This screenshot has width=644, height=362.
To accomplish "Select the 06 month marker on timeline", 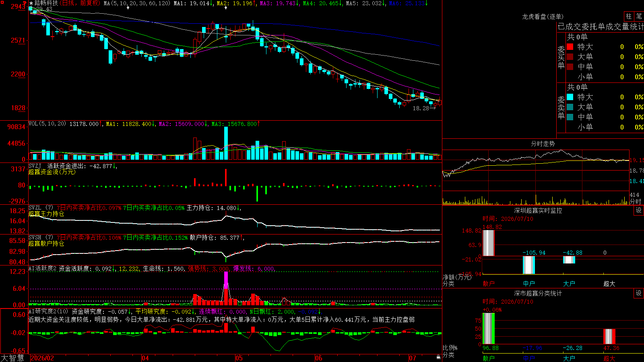I will tap(319, 358).
